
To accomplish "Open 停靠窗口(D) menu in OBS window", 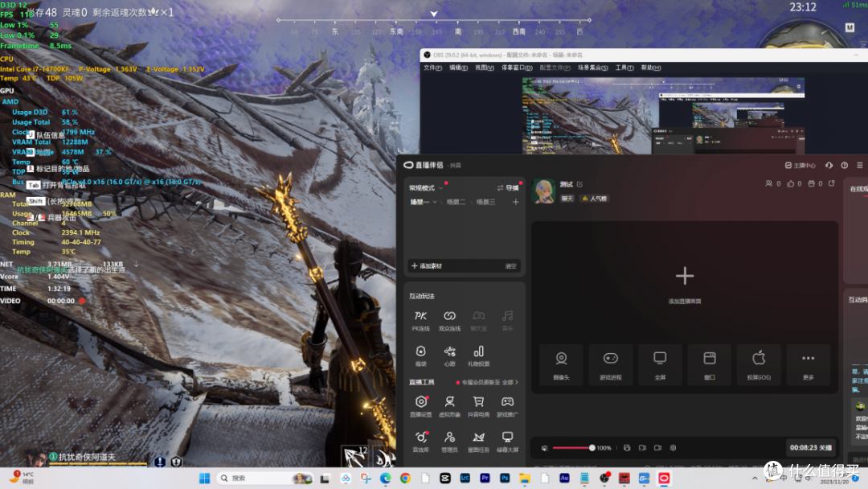I will (517, 68).
